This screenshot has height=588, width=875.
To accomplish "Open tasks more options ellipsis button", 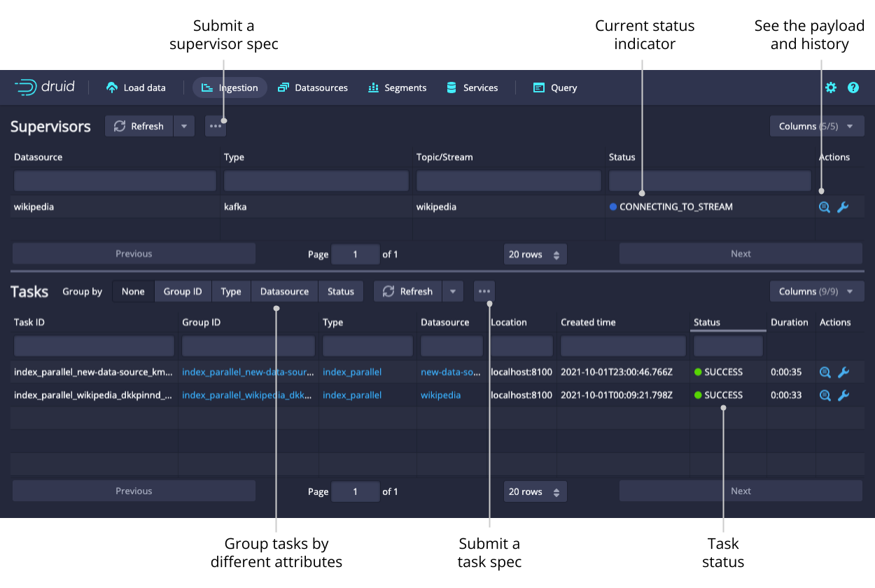I will tap(484, 291).
